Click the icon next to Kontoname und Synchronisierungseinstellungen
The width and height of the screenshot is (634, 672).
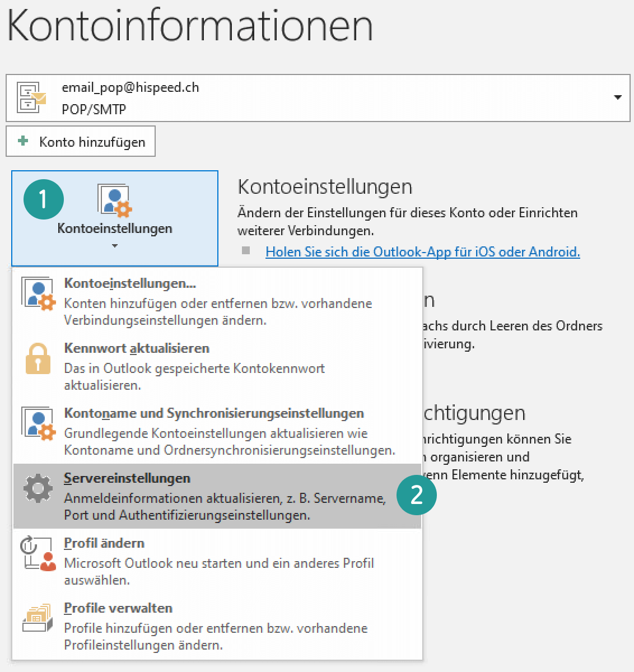pyautogui.click(x=38, y=424)
